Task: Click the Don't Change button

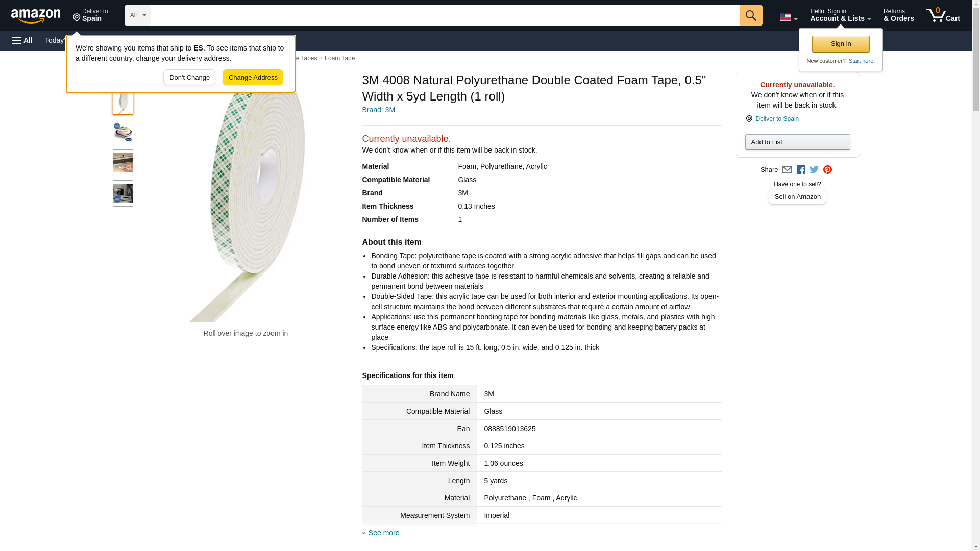Action: click(x=189, y=78)
